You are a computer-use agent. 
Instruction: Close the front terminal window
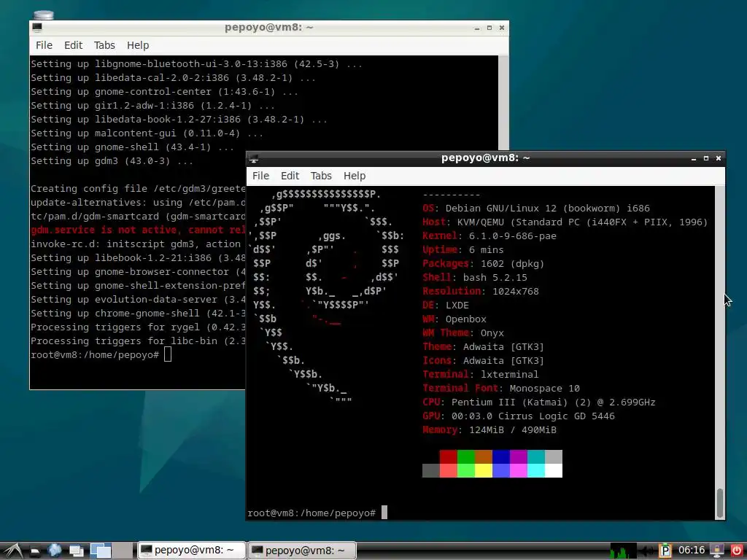coord(719,158)
